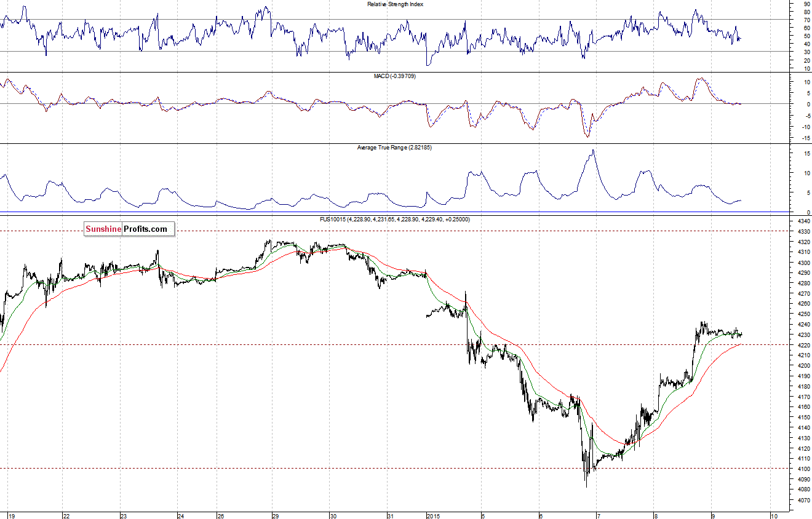Click date label 31 on time axis
Viewport: 812px width, 519px height.
coord(391,516)
